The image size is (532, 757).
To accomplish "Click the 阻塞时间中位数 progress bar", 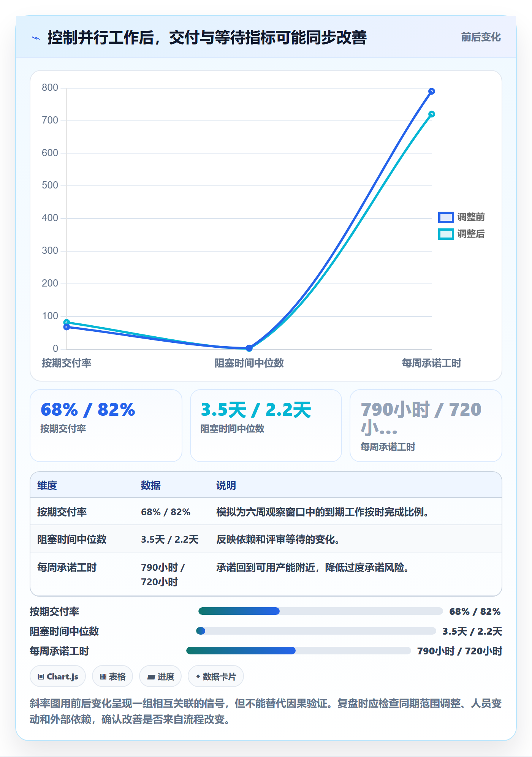I will [x=316, y=631].
